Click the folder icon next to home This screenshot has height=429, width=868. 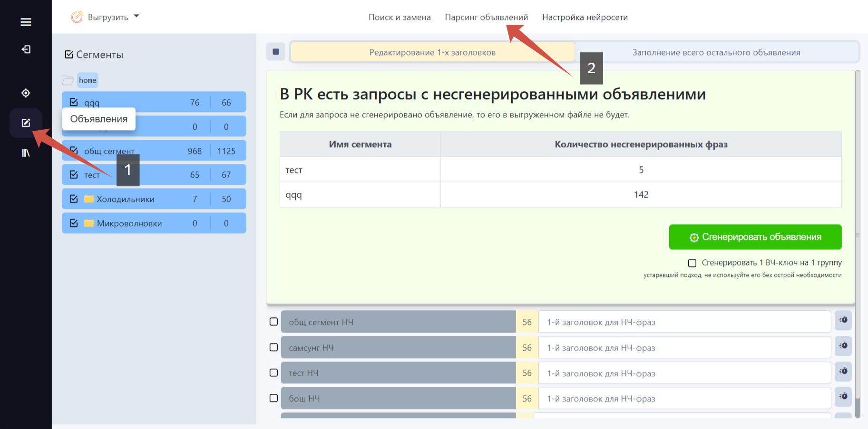tap(68, 80)
